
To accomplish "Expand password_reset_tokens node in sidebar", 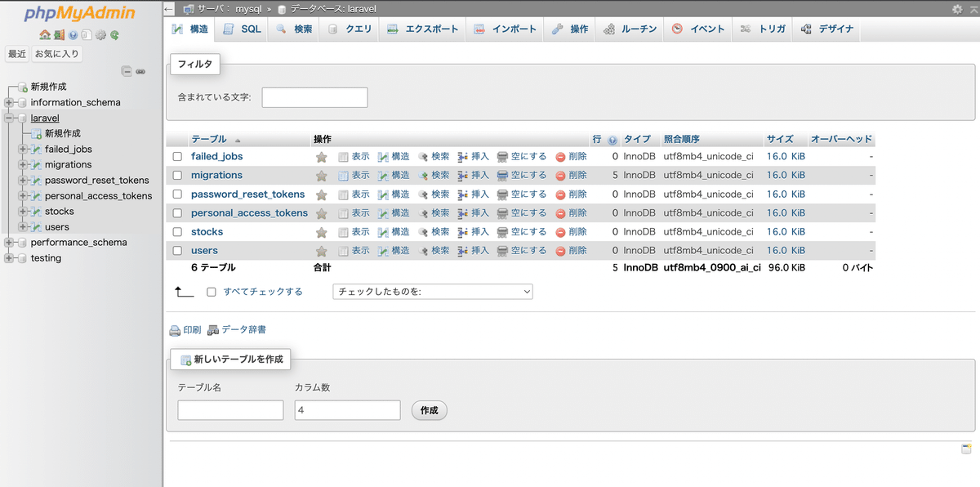I will (24, 181).
